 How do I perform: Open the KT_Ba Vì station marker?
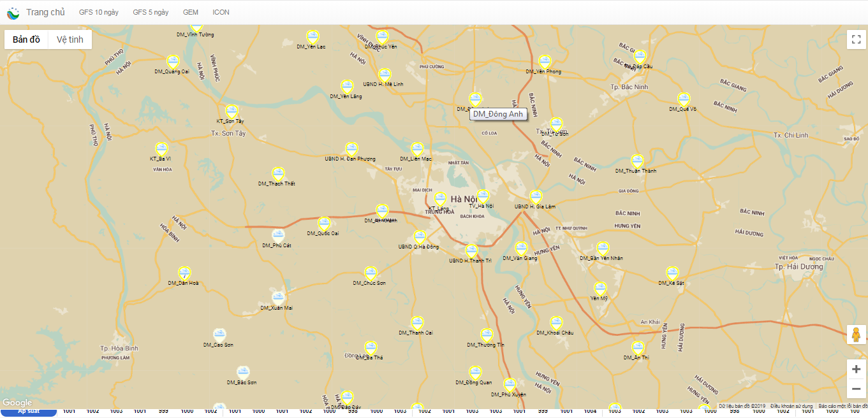pyautogui.click(x=162, y=149)
